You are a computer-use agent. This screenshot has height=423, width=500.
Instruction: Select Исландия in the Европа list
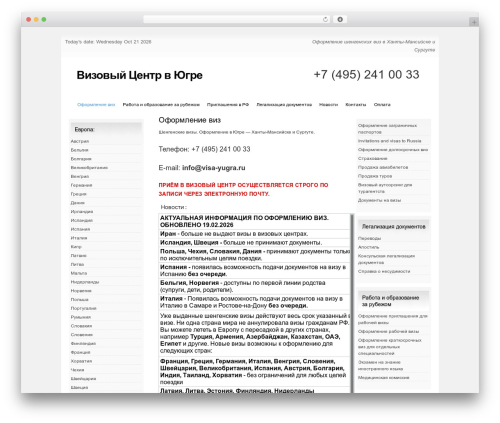pos(82,220)
